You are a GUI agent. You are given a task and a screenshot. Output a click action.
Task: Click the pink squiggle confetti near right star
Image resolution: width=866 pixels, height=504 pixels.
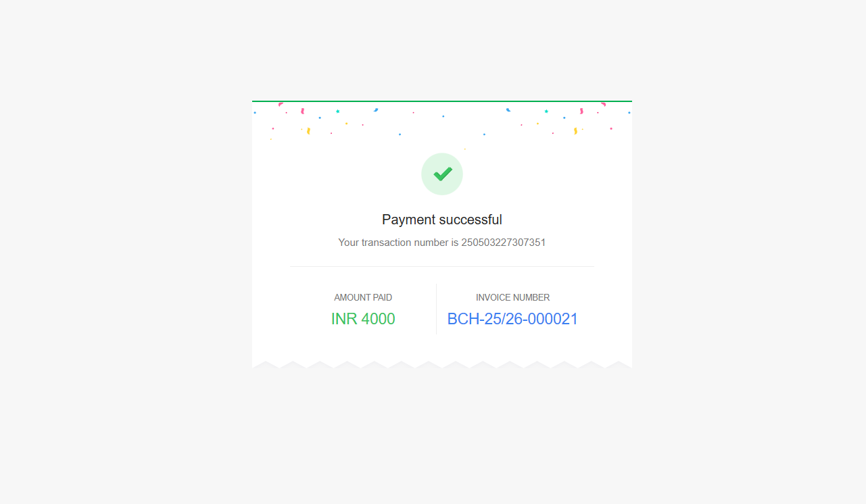click(x=581, y=111)
